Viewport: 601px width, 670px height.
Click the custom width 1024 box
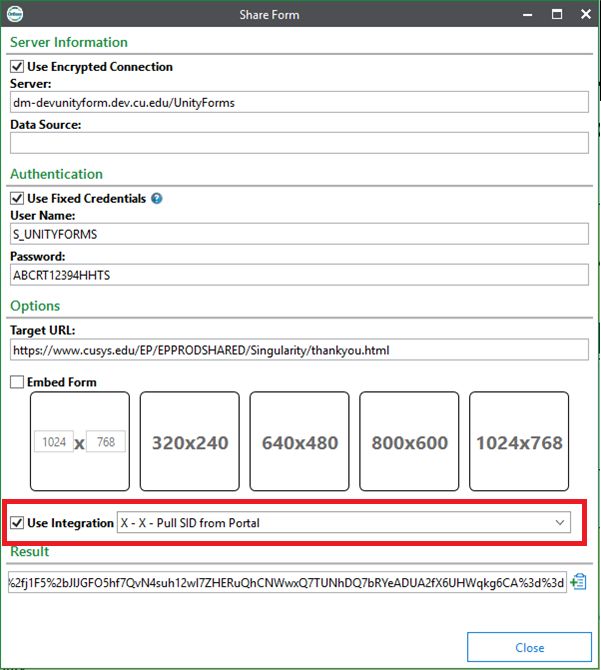(x=54, y=441)
